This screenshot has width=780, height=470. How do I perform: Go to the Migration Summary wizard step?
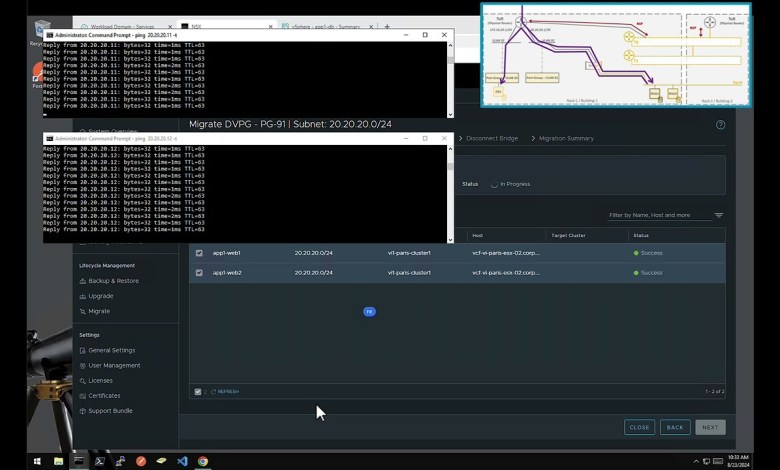click(x=566, y=138)
